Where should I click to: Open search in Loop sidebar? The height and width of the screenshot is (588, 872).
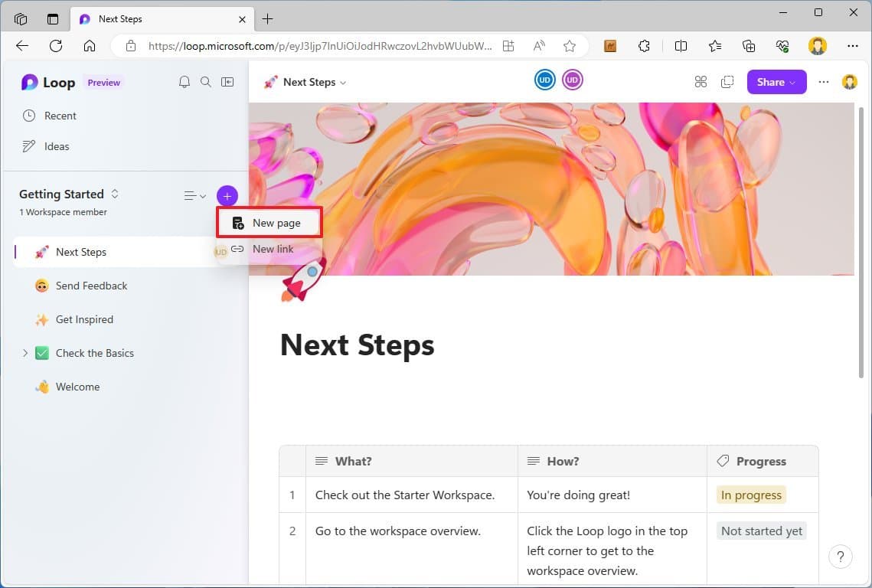click(206, 82)
